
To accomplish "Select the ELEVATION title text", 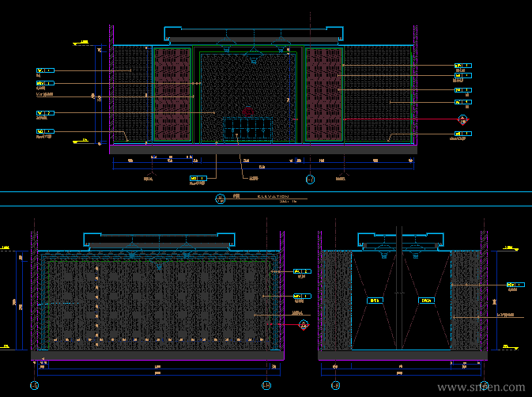I will click(x=274, y=196).
